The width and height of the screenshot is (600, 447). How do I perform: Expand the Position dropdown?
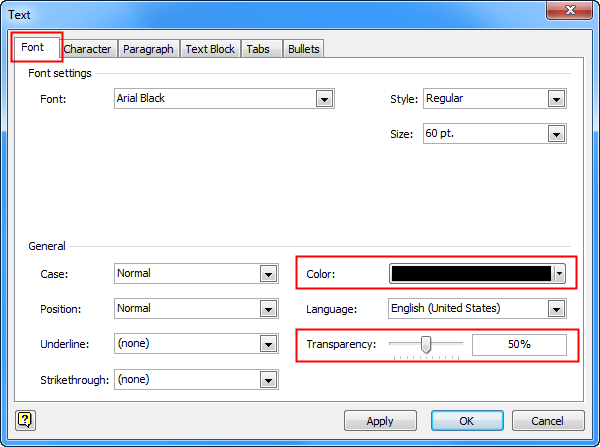click(x=267, y=309)
